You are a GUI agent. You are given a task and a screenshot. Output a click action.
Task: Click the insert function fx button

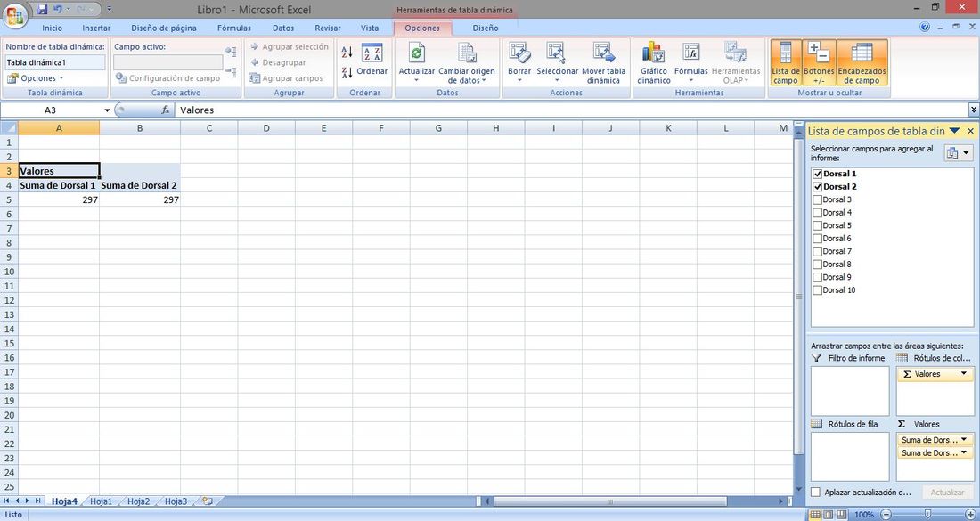(x=166, y=110)
